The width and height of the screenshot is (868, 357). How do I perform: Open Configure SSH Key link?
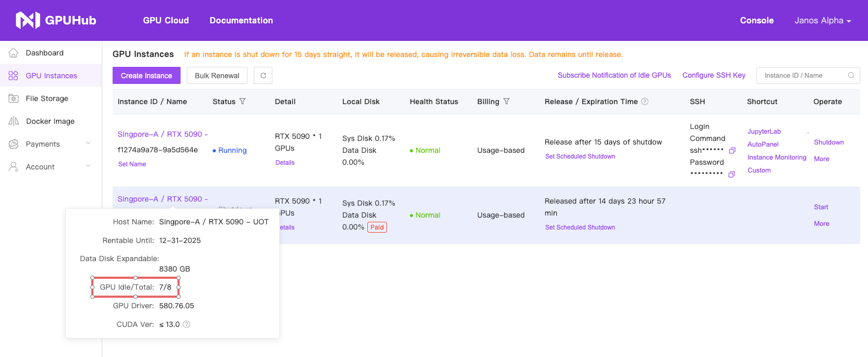coord(714,76)
